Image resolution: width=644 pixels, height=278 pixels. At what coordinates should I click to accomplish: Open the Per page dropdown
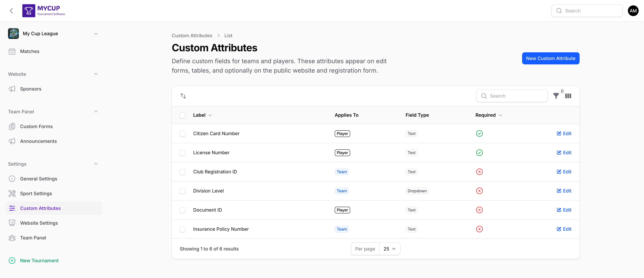389,249
